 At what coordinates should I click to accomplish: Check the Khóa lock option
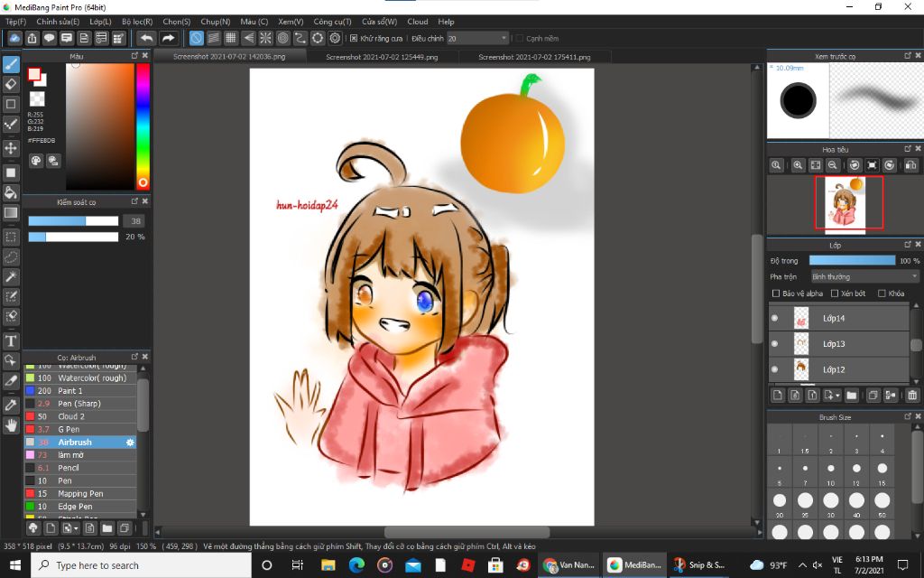882,294
